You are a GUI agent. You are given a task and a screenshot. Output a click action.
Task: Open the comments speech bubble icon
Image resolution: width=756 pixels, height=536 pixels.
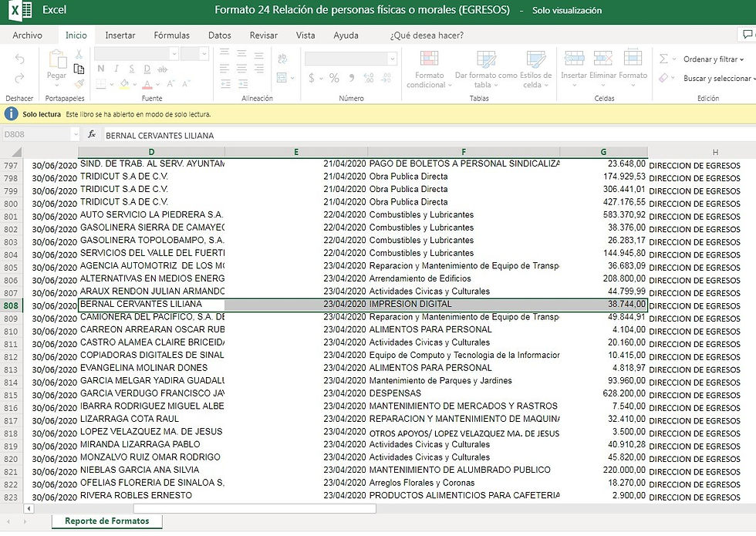[746, 35]
